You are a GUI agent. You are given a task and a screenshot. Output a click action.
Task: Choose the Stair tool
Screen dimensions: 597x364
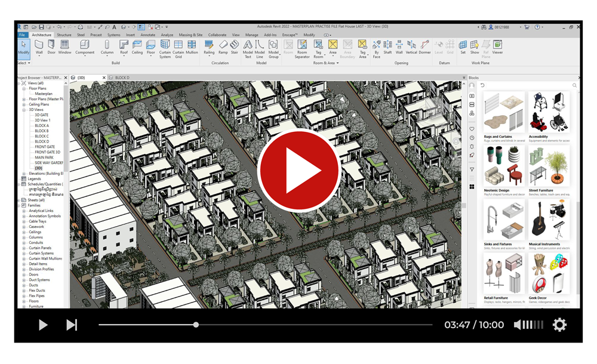[x=234, y=47]
